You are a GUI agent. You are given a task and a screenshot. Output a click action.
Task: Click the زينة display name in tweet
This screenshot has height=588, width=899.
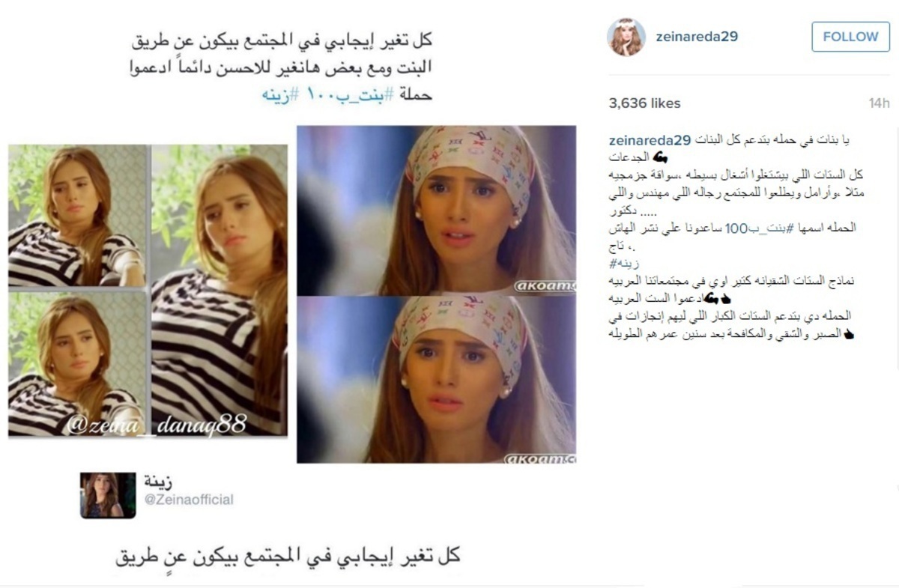pos(157,482)
